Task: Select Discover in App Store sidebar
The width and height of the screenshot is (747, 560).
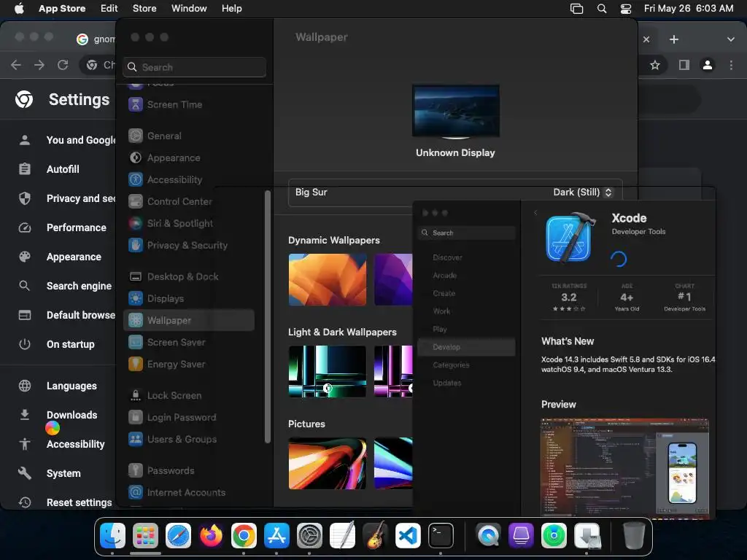Action: coord(466,257)
